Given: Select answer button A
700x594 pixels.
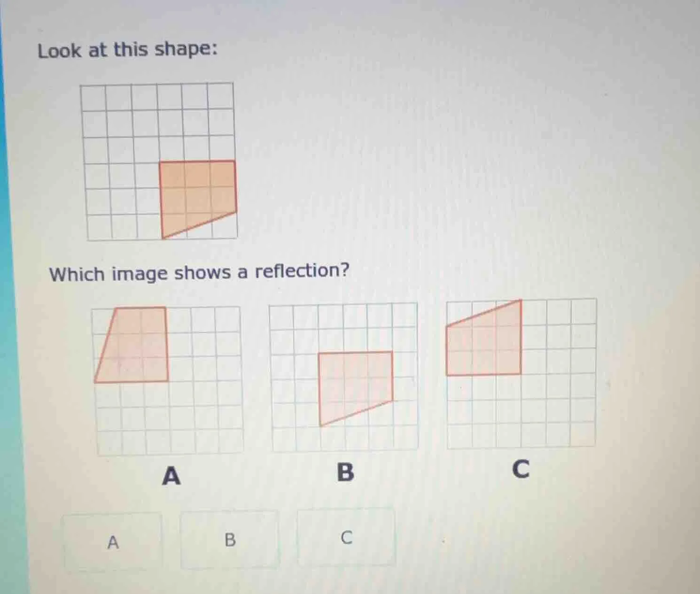Looking at the screenshot, I should point(113,540).
